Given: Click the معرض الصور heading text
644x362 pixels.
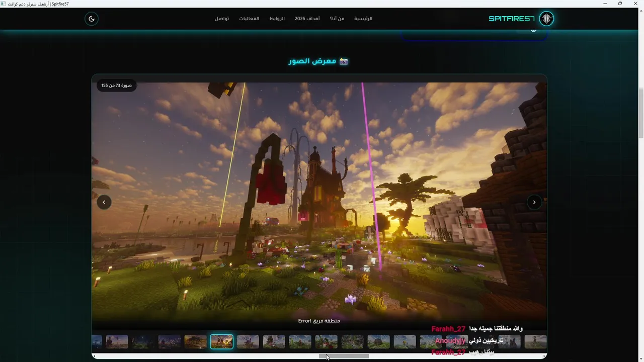Looking at the screenshot, I should tap(312, 61).
